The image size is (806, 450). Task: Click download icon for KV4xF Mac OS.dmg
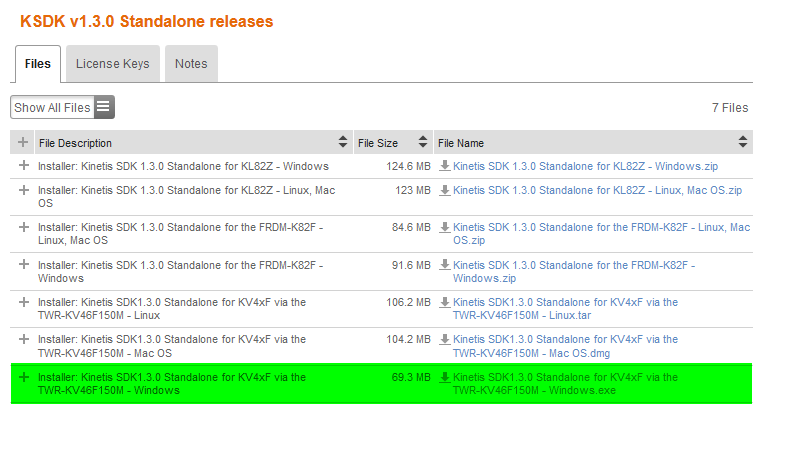click(445, 339)
